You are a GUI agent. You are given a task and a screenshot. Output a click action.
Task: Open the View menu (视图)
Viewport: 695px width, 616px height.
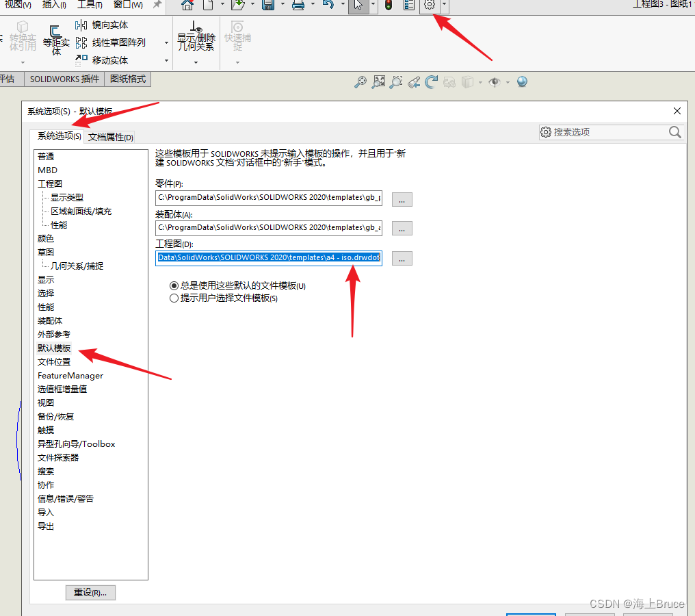click(18, 4)
